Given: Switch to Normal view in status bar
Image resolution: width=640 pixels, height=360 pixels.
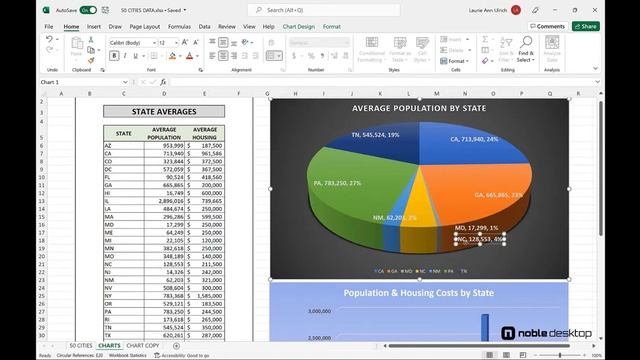Looking at the screenshot, I should (489, 355).
